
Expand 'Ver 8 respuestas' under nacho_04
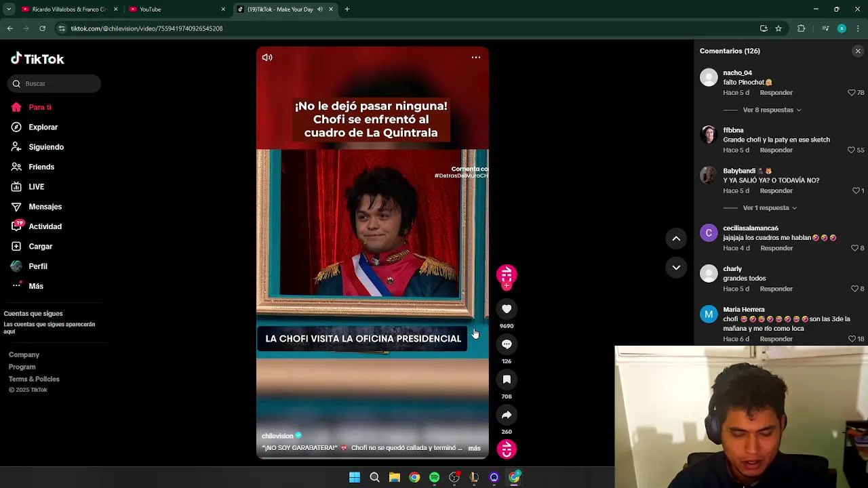(772, 110)
